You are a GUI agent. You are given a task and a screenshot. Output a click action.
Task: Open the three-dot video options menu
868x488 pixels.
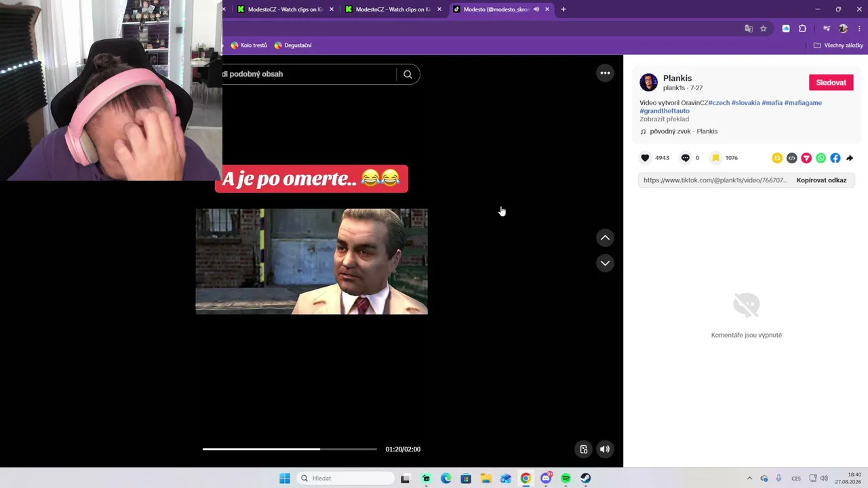pyautogui.click(x=605, y=73)
